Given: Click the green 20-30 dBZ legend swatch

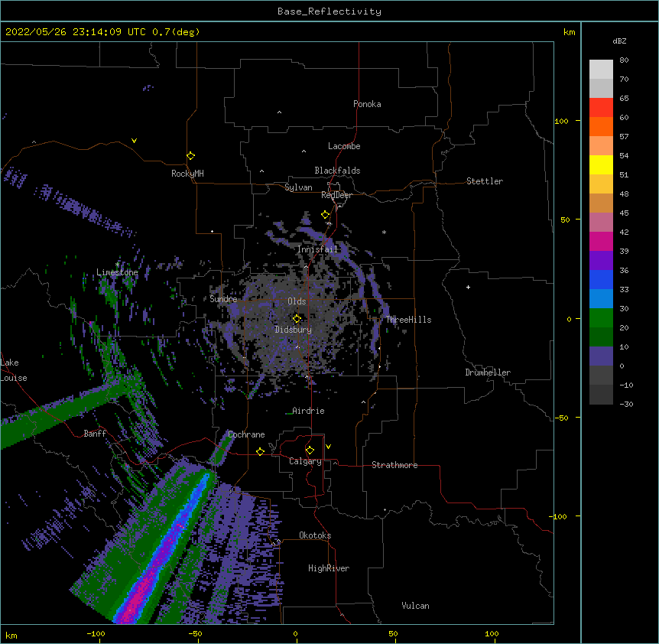Looking at the screenshot, I should point(601,318).
